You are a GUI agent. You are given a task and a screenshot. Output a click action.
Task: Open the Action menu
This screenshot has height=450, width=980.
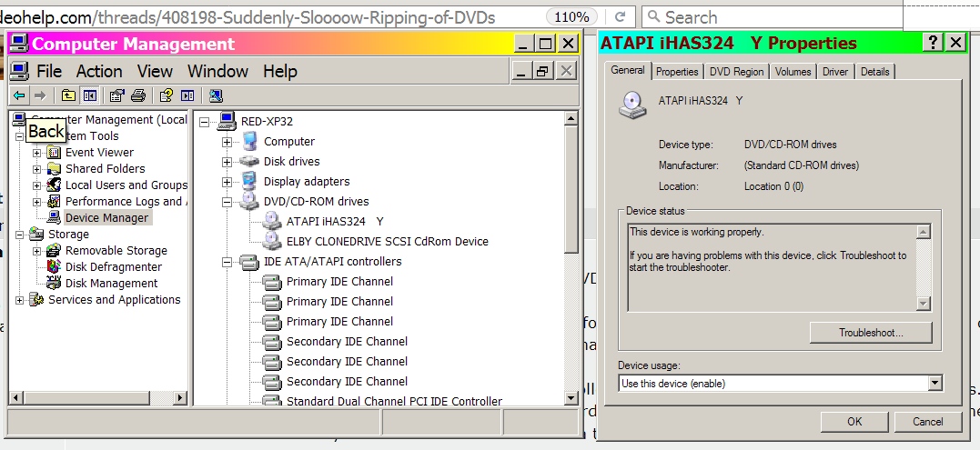tap(99, 71)
